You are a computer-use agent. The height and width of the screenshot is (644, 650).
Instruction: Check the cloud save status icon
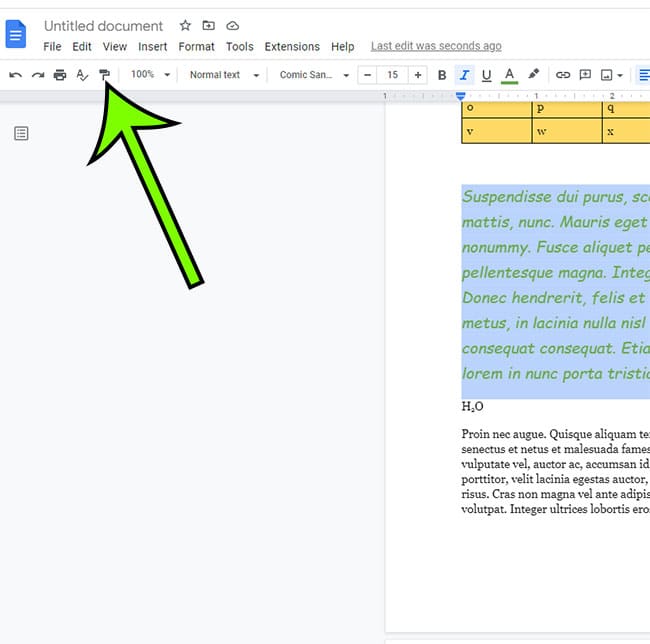coord(232,26)
